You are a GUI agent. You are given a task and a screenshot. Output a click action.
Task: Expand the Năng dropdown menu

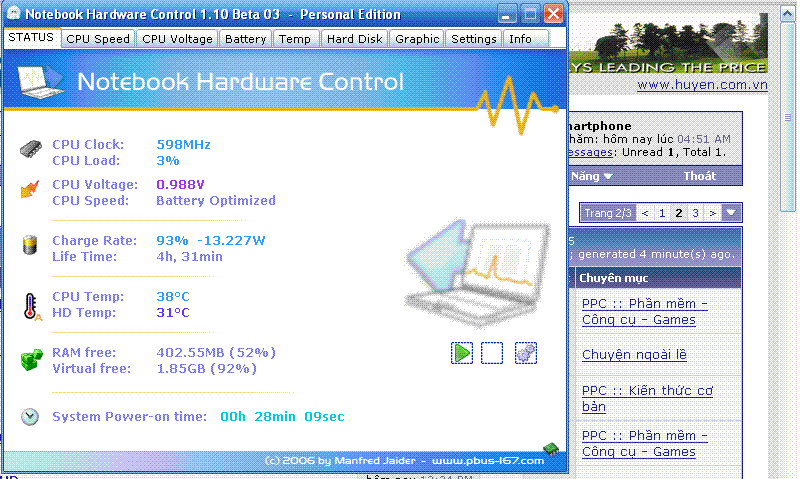(592, 176)
